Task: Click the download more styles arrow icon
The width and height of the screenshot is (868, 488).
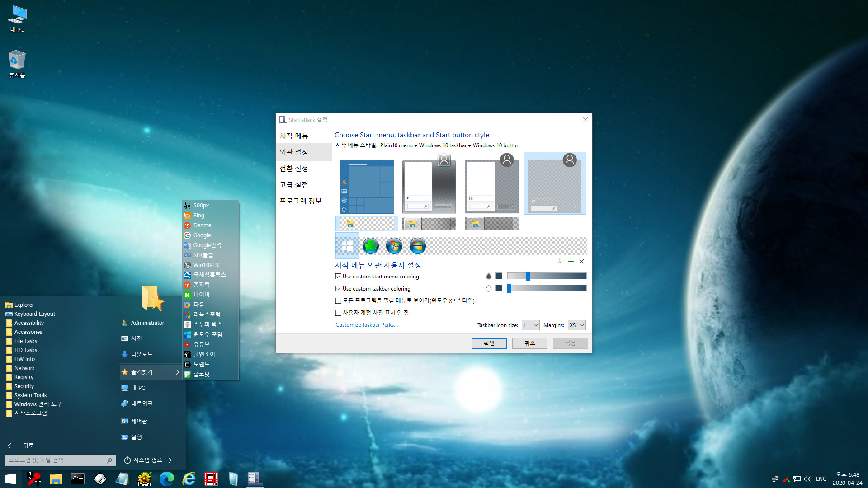Action: [x=560, y=262]
